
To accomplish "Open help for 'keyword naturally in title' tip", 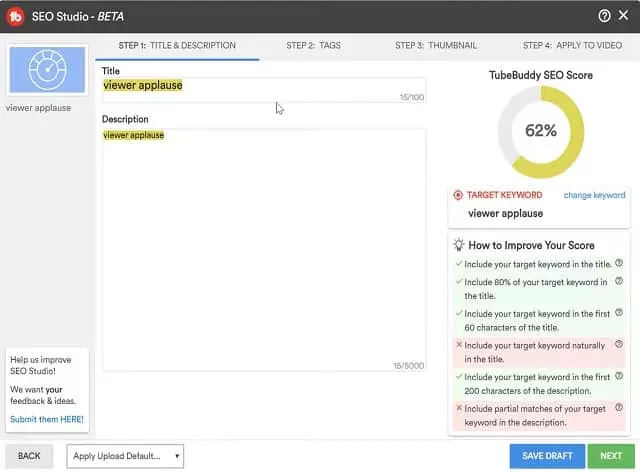I will (619, 344).
